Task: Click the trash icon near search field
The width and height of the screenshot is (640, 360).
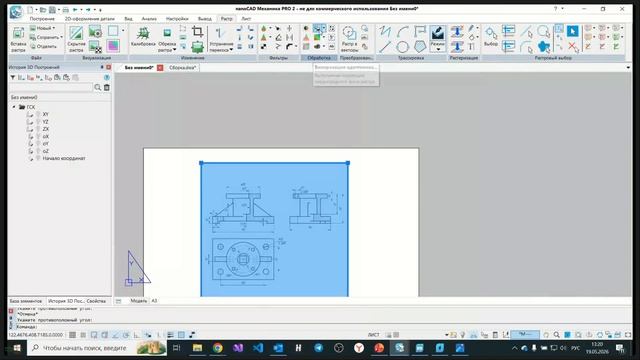Action: click(x=107, y=87)
